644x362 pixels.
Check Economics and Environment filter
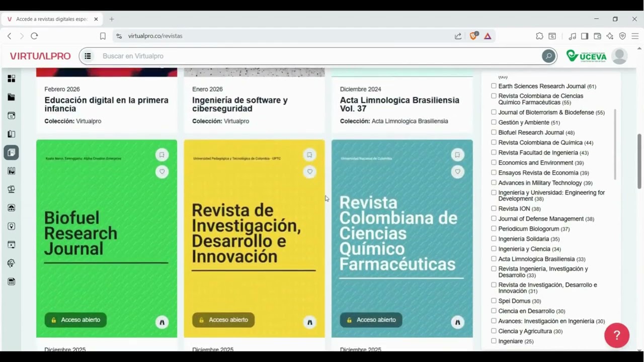click(x=494, y=162)
